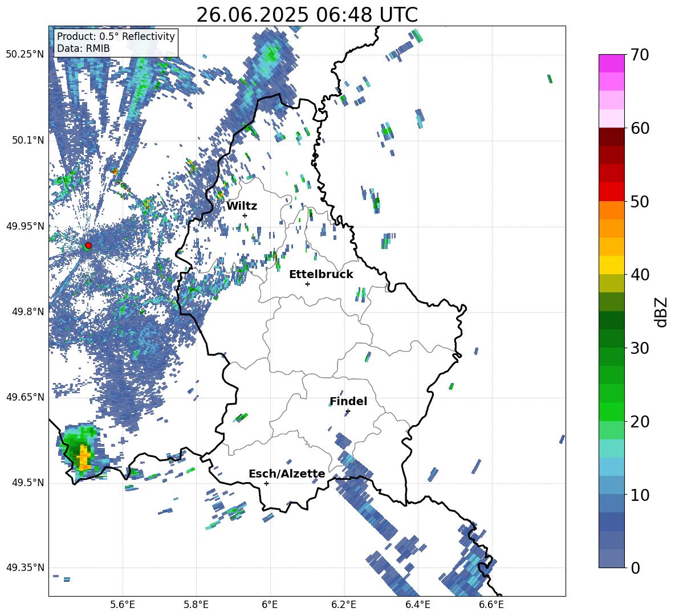
Task: Click the 50.1°N latitude label
Action: (x=27, y=140)
